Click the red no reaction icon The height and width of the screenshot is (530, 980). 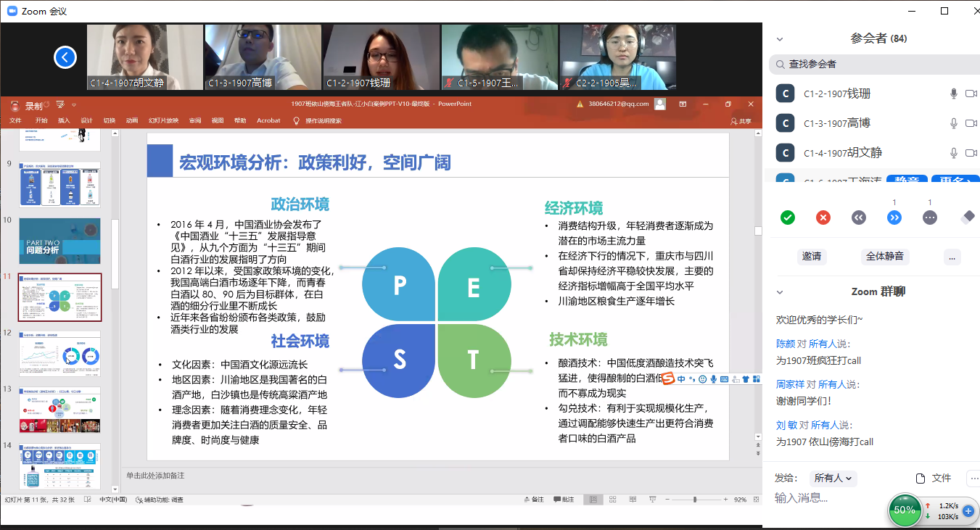tap(823, 217)
